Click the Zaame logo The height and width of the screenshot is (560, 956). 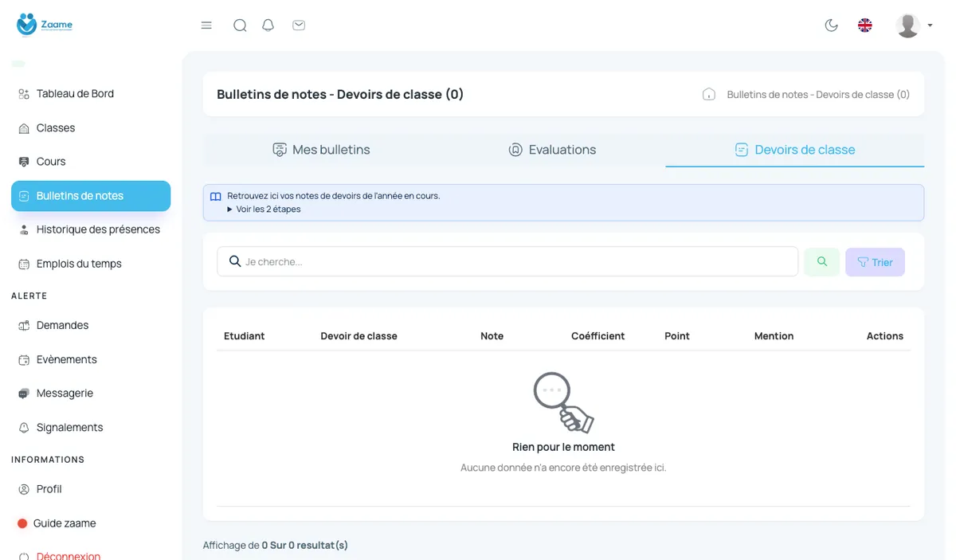pos(45,25)
